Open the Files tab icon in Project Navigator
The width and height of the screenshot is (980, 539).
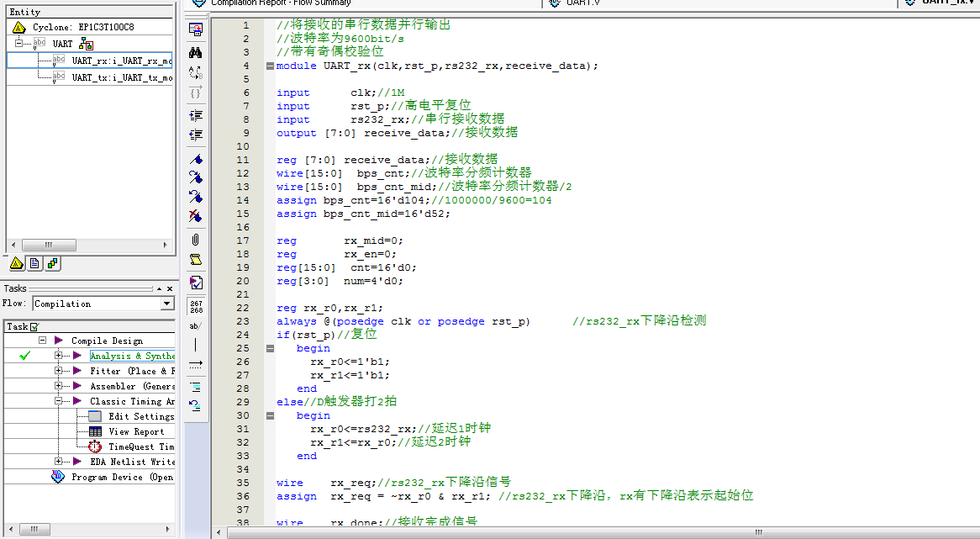[34, 263]
